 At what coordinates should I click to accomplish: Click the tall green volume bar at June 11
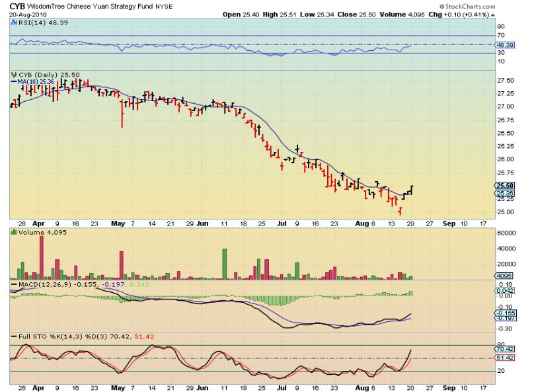[225, 264]
